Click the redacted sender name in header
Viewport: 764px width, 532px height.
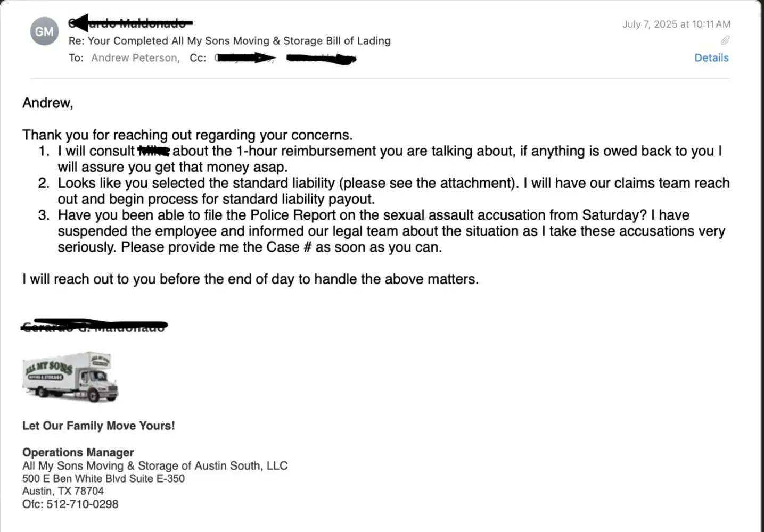130,23
